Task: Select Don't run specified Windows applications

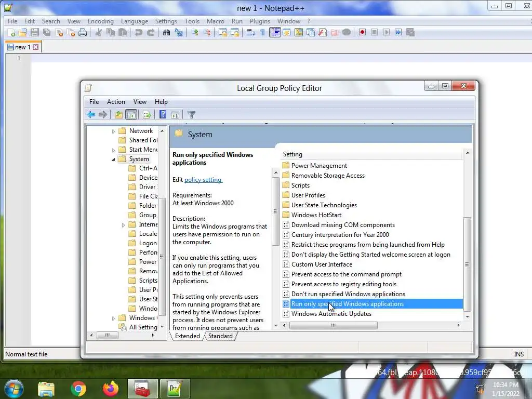Action: point(348,294)
